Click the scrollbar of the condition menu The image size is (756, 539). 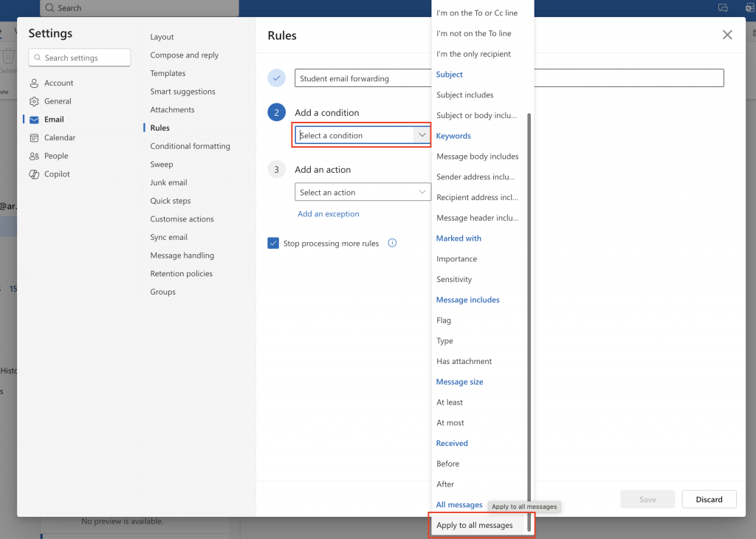tap(527, 295)
